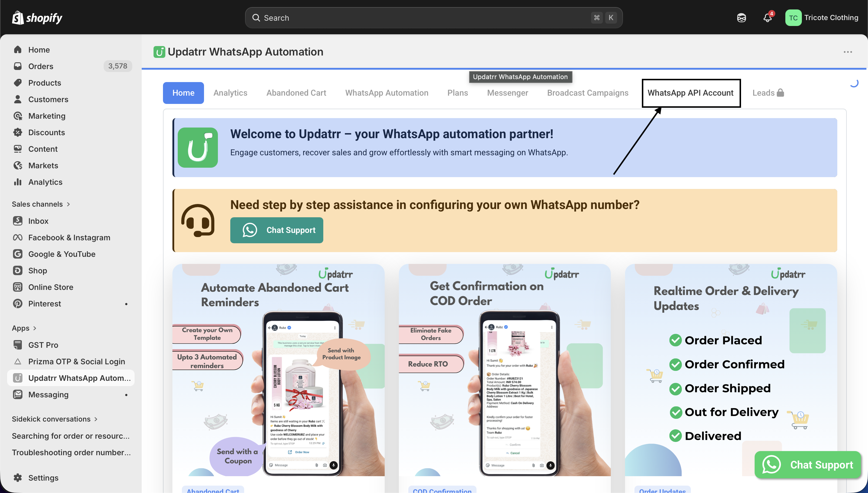This screenshot has height=493, width=868.
Task: Expand the Apps section
Action: pyautogui.click(x=24, y=328)
